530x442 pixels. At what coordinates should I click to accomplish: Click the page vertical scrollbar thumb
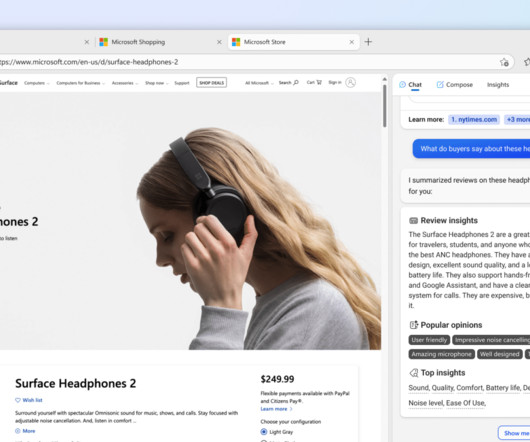tap(384, 106)
